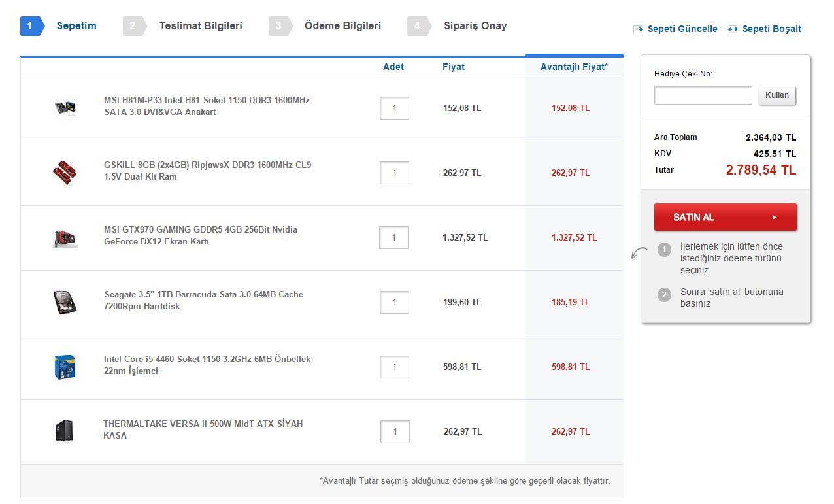Open the GSKILL RipjawsX RAM thumbnail
The height and width of the screenshot is (504, 834).
coord(65,173)
